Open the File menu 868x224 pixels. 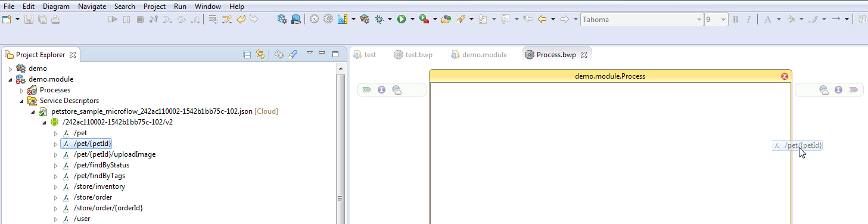tap(9, 6)
